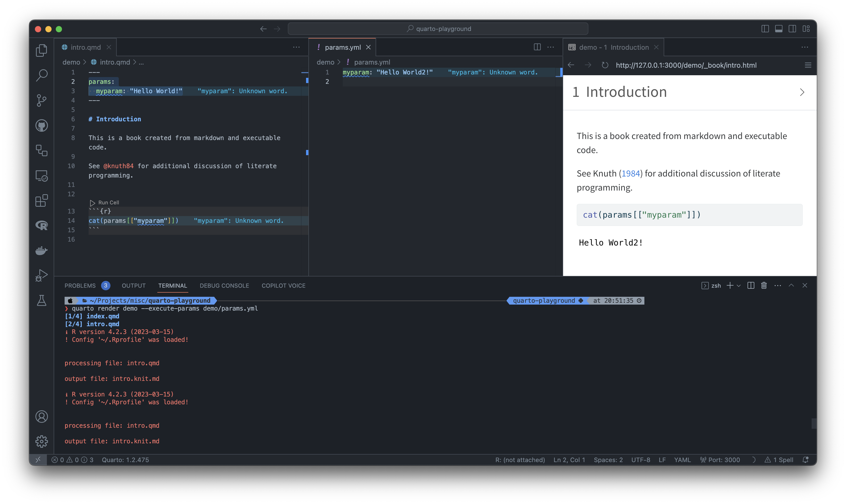Screen dimensions: 846x504
Task: Focus the zsh terminal label
Action: click(x=711, y=286)
